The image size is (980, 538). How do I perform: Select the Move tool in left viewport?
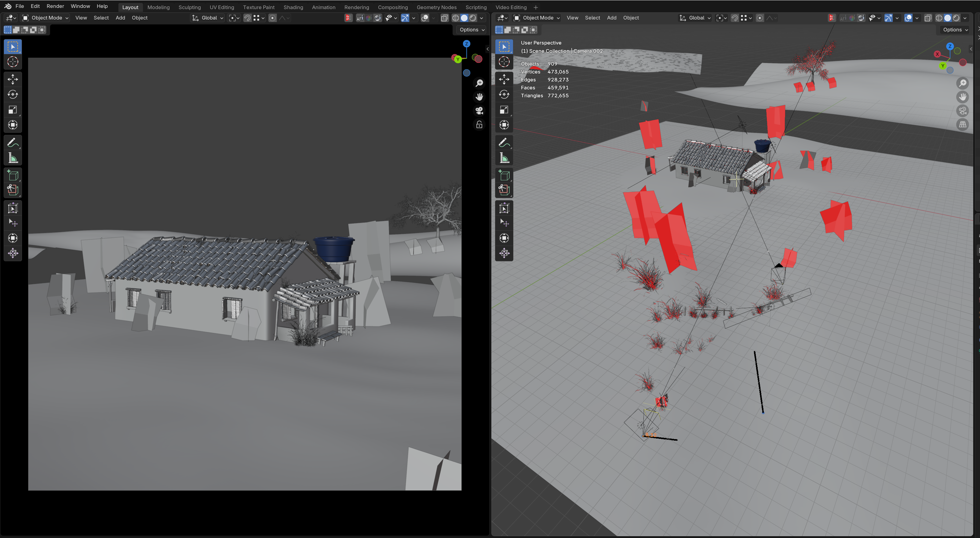click(13, 79)
